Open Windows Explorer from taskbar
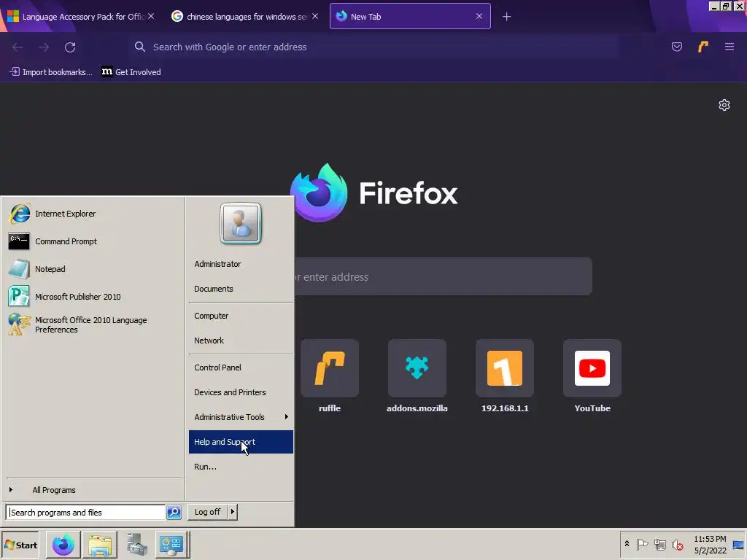The height and width of the screenshot is (560, 747). click(99, 545)
